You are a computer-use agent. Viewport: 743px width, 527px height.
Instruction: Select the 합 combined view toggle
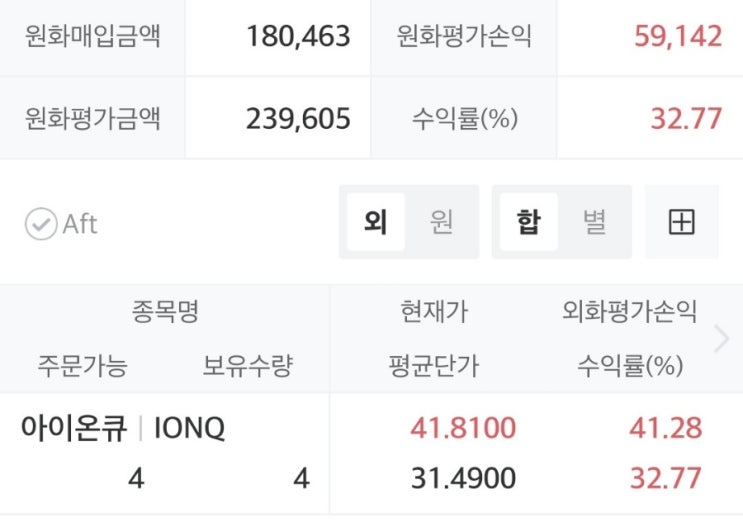[528, 222]
